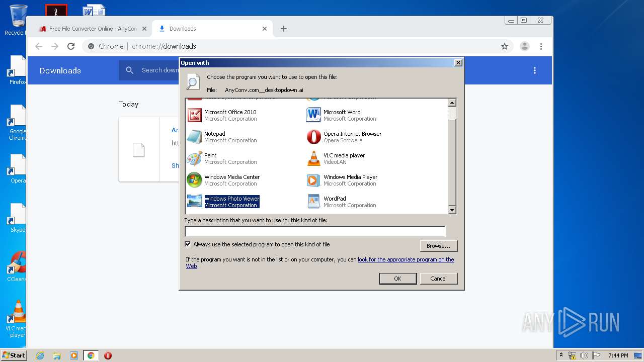Click the Search downloads field

(160, 70)
